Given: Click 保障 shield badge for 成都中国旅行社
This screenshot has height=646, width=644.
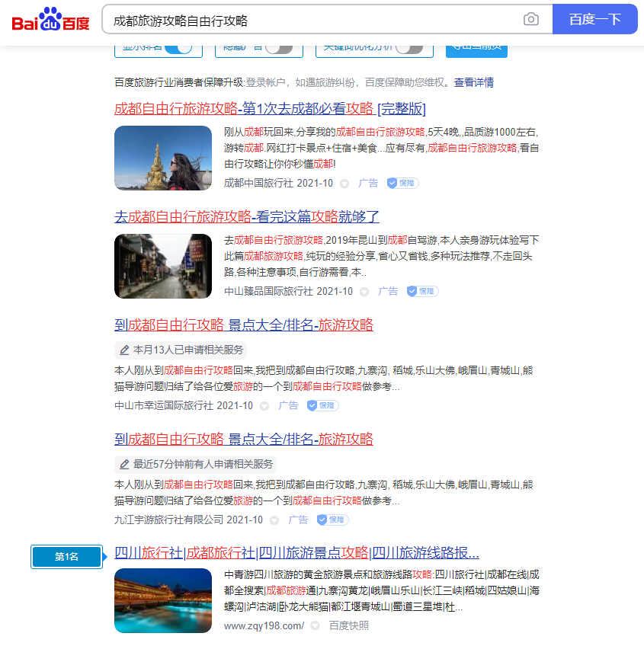Looking at the screenshot, I should (x=402, y=184).
